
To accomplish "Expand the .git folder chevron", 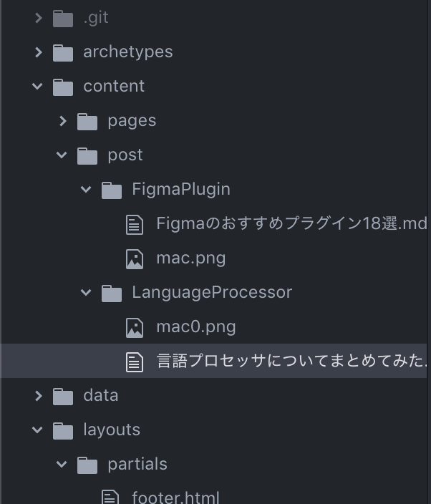I will coord(39,18).
